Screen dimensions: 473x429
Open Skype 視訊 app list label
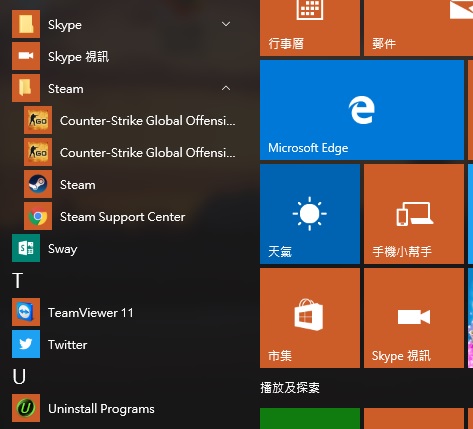(78, 57)
